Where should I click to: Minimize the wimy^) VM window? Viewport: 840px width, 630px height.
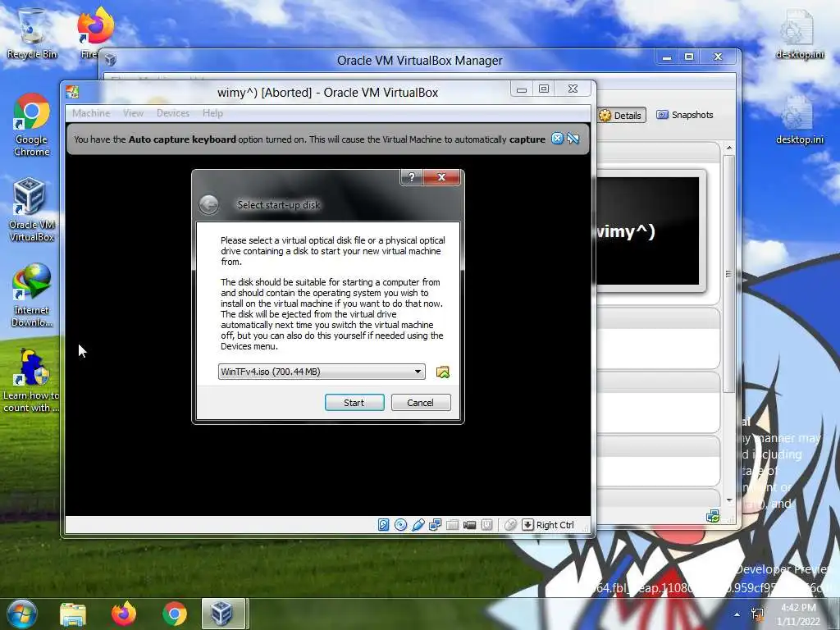tap(521, 89)
